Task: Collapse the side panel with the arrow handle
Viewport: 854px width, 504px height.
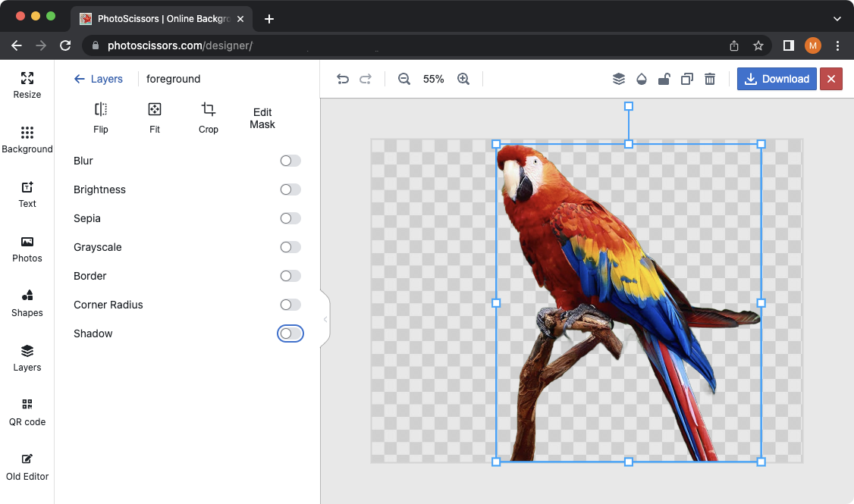Action: click(x=325, y=319)
